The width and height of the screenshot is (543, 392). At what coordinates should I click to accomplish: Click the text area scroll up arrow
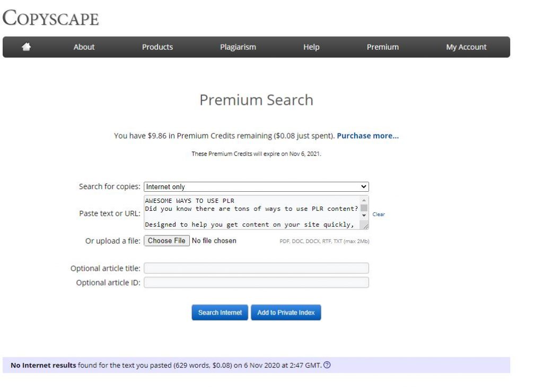coord(364,200)
